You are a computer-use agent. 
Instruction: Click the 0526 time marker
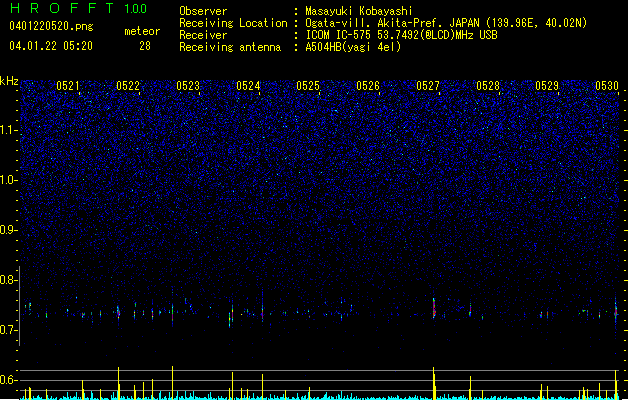coord(368,85)
